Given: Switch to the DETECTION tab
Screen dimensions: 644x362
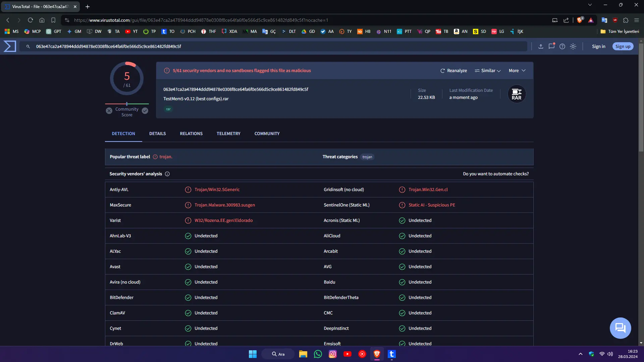Looking at the screenshot, I should pyautogui.click(x=123, y=134).
